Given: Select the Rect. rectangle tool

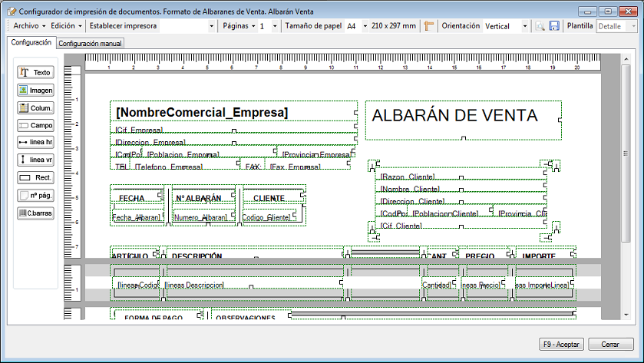Looking at the screenshot, I should coord(35,178).
